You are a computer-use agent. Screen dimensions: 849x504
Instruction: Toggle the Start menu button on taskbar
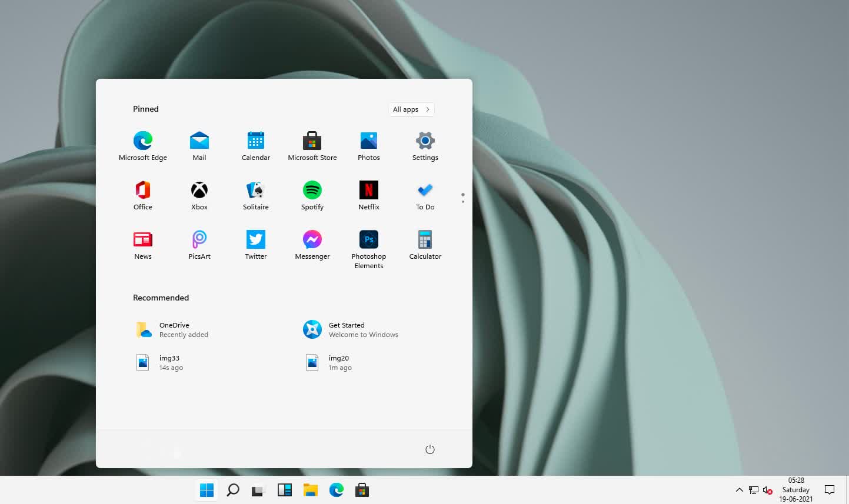pyautogui.click(x=207, y=490)
